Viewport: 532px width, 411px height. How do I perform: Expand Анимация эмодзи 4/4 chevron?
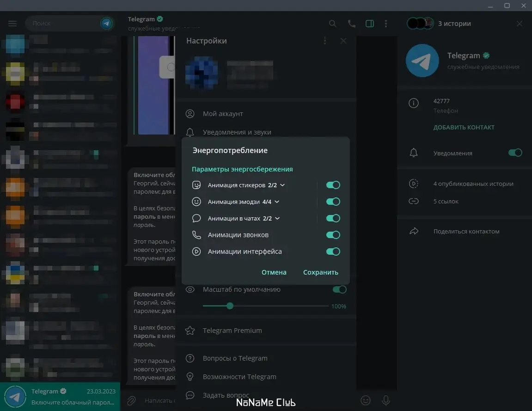(277, 202)
